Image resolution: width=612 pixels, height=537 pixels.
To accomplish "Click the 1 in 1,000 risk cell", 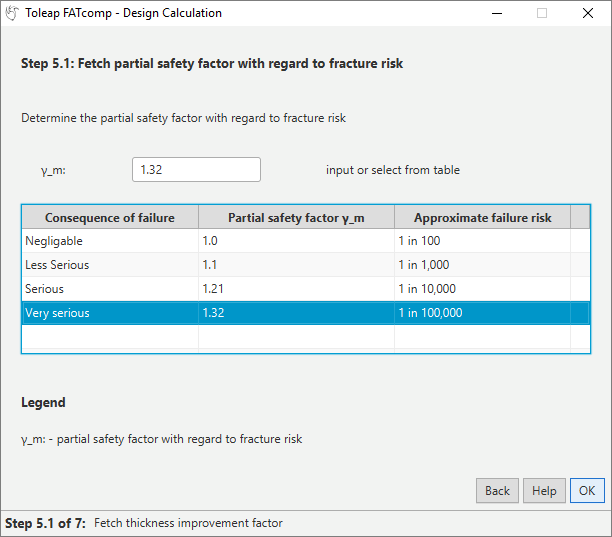I will (x=482, y=265).
